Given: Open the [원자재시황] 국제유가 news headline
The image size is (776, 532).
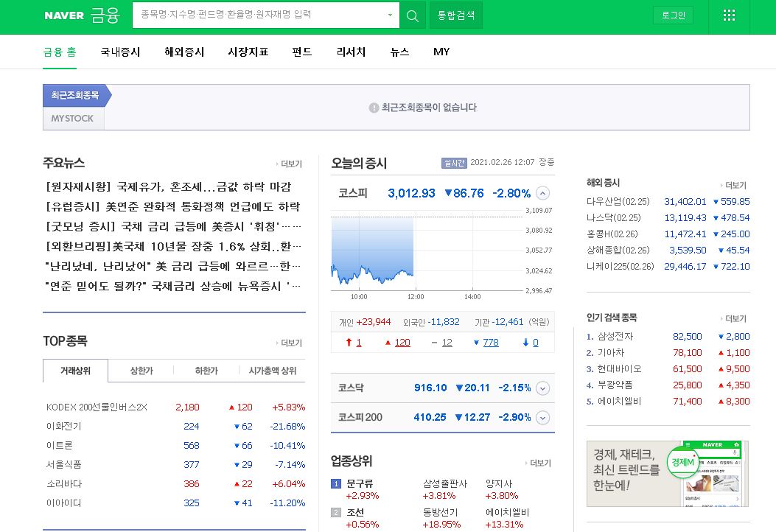Looking at the screenshot, I should [168, 186].
